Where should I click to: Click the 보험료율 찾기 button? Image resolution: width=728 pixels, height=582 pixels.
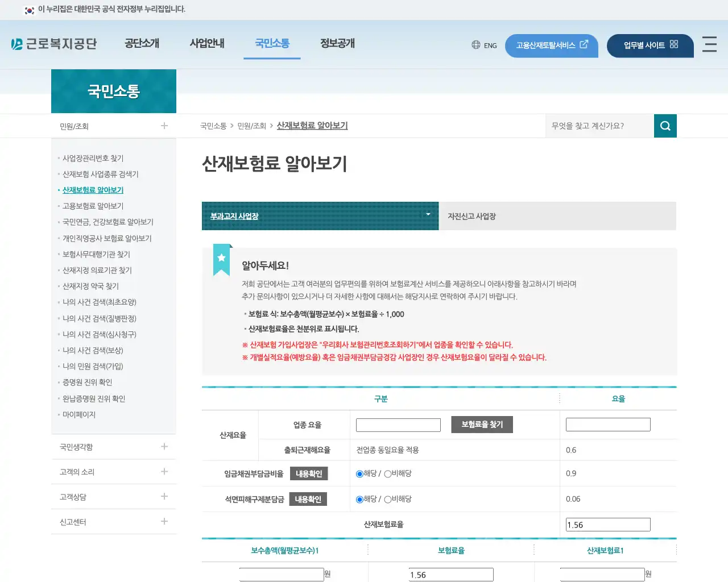[x=482, y=424]
